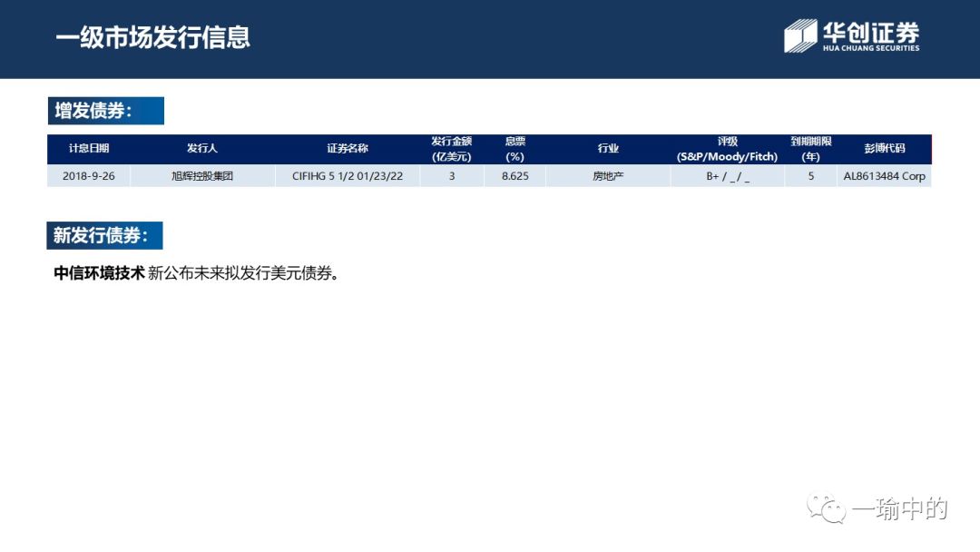The image size is (980, 552).
Task: Click the 行业 column header
Action: [x=608, y=149]
